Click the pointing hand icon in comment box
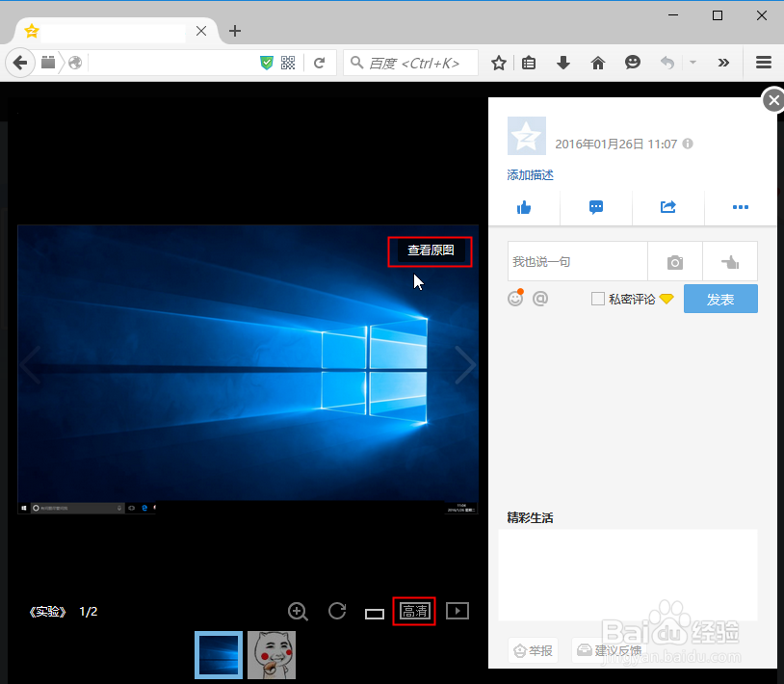784x684 pixels. [730, 262]
